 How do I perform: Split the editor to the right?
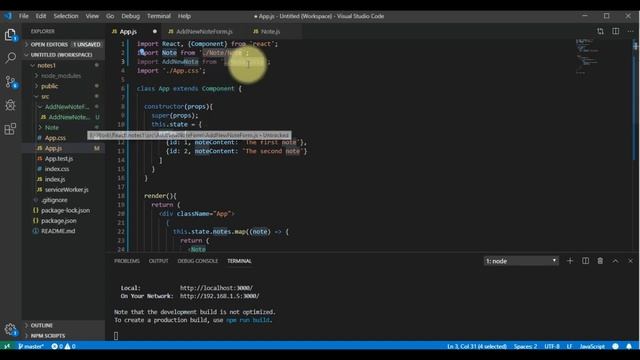tap(616, 31)
